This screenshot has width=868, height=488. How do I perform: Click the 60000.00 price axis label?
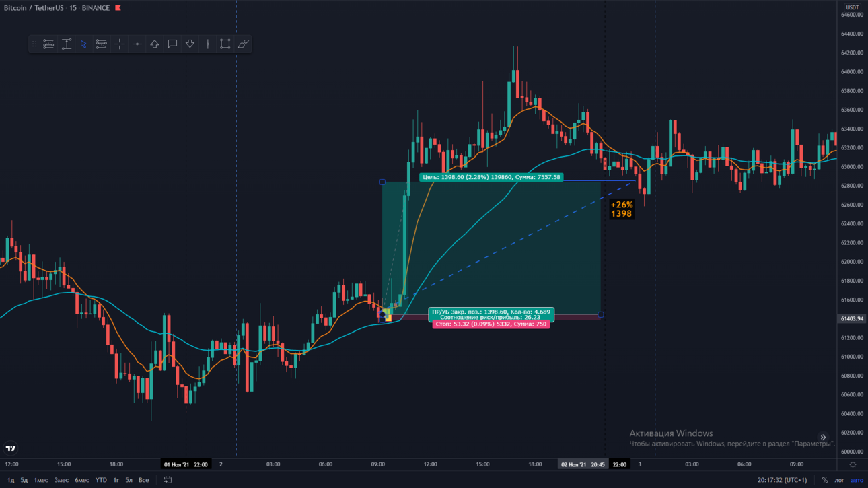pyautogui.click(x=851, y=452)
